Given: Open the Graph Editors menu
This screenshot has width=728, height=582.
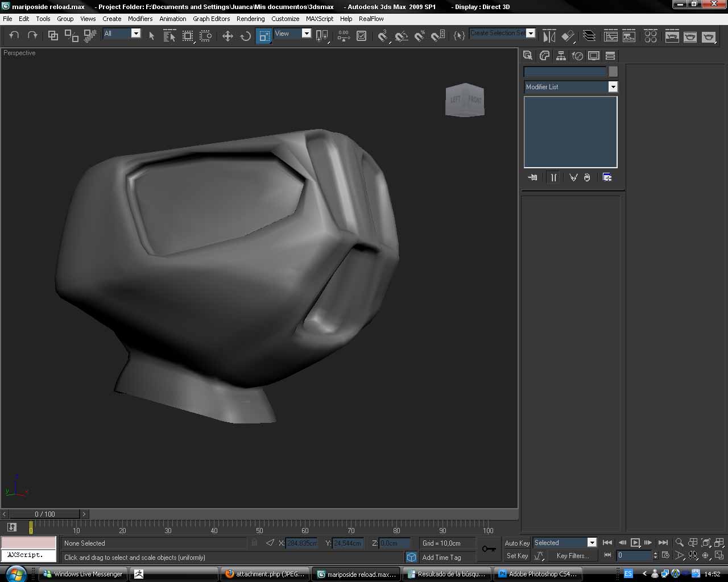Looking at the screenshot, I should click(x=212, y=19).
